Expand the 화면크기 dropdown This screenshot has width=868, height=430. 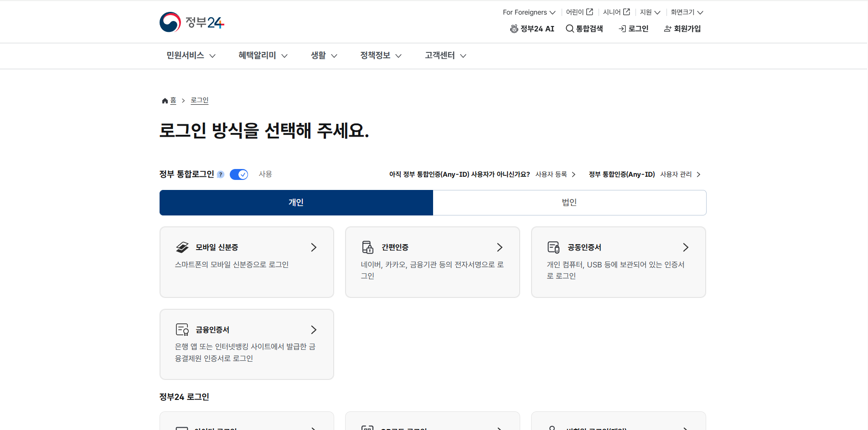coord(687,12)
